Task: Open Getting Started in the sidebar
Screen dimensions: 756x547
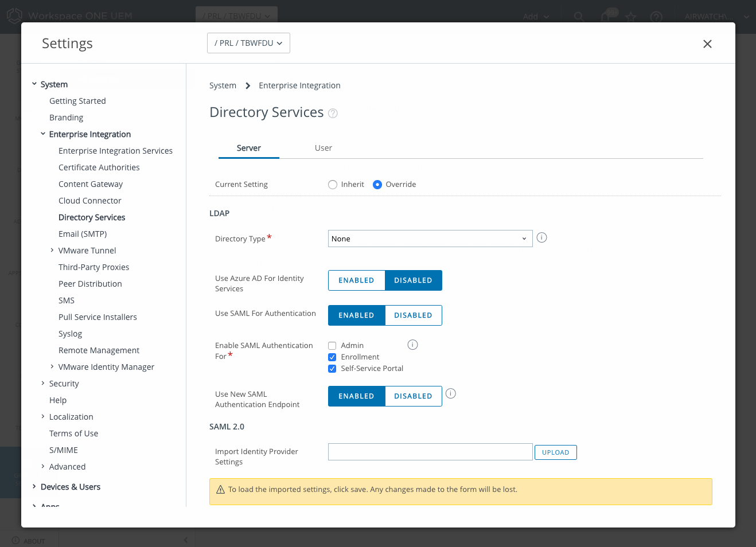Action: (77, 101)
